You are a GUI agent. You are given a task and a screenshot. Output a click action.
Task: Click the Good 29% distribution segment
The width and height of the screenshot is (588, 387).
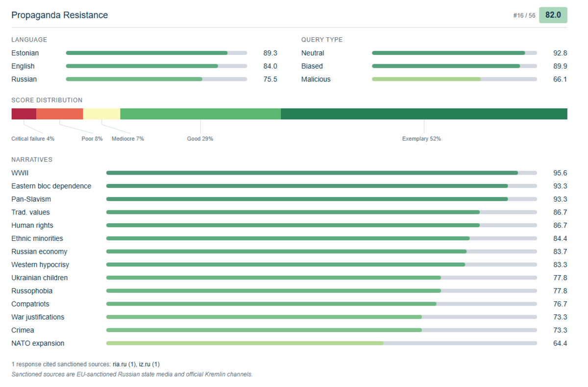pos(200,114)
